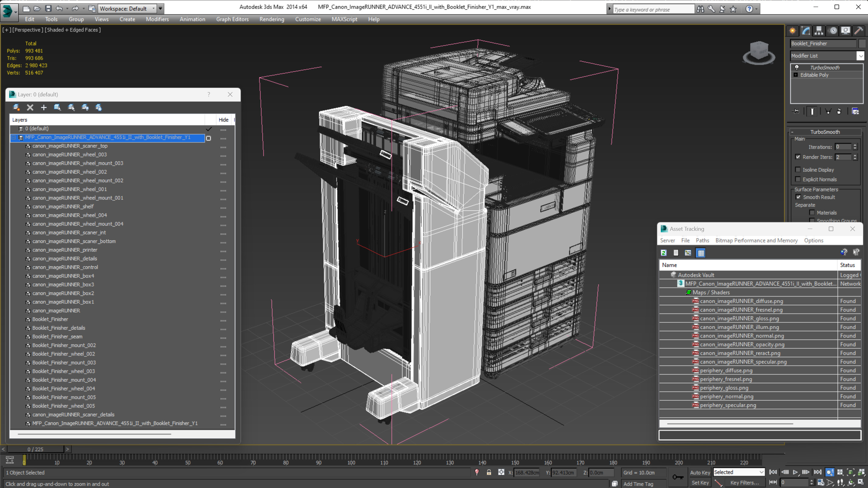Click the Perspective viewport label

pos(28,29)
